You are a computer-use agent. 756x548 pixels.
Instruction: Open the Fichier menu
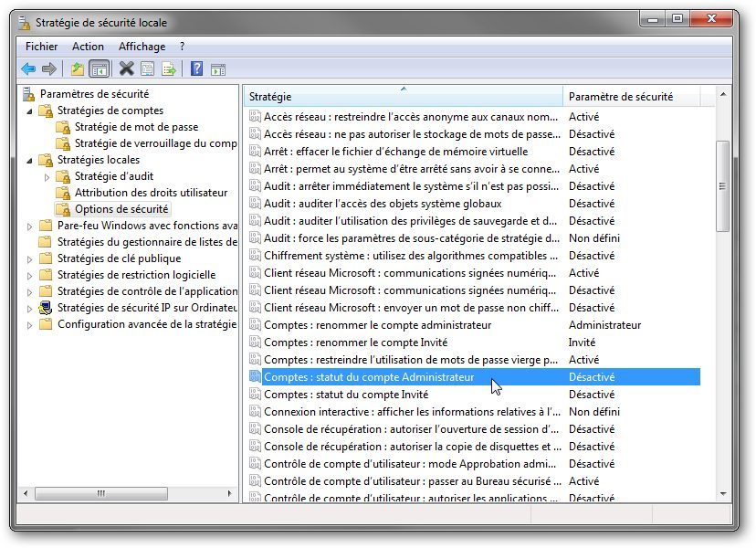[x=41, y=47]
